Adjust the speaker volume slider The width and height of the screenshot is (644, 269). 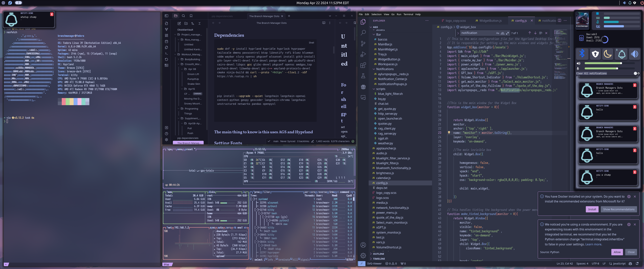(603, 63)
